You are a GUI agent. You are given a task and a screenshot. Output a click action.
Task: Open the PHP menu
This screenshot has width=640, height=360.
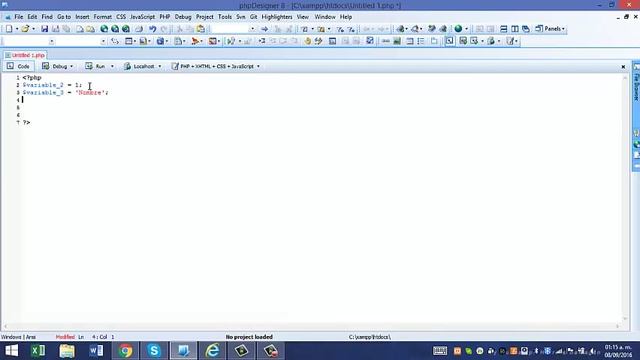165,17
